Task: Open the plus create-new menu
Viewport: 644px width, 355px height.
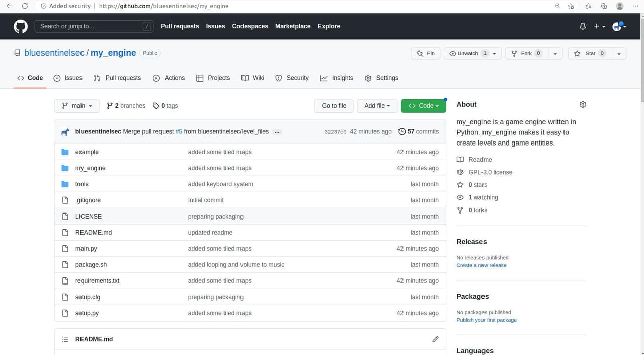Action: click(599, 26)
